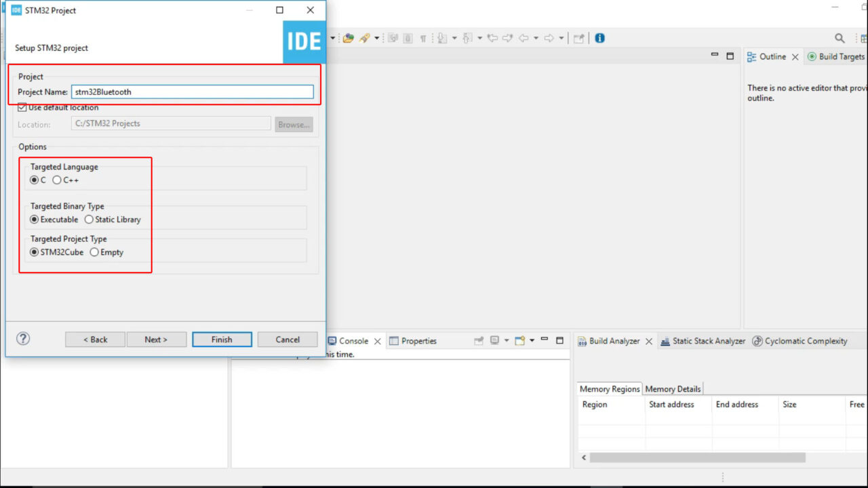Jump to Last Edit Location icon

click(492, 39)
